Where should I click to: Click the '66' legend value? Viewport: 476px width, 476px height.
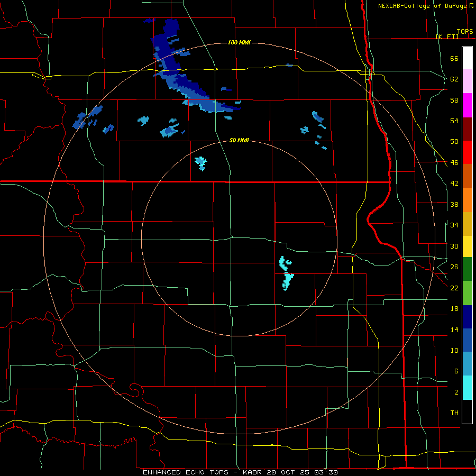454,58
